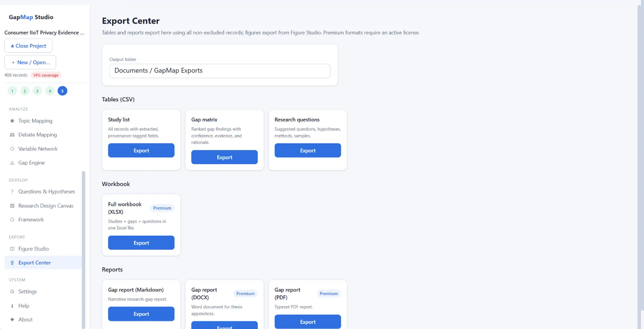Select the active step 5 circle
The height and width of the screenshot is (329, 644).
pyautogui.click(x=62, y=91)
